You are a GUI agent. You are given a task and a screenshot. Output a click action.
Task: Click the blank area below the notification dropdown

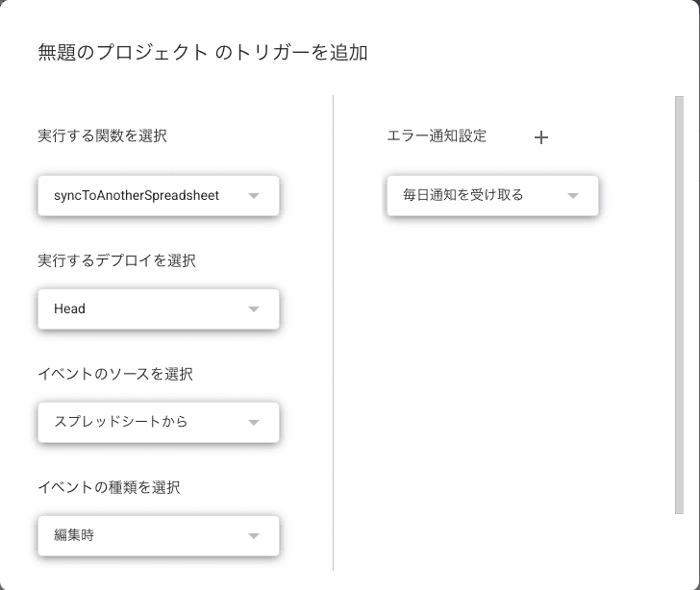(x=500, y=380)
